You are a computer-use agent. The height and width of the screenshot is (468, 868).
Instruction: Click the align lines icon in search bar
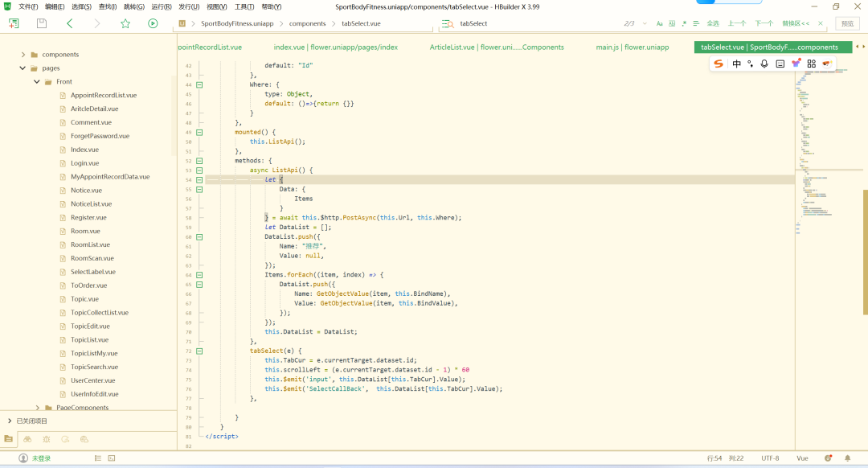coord(696,23)
